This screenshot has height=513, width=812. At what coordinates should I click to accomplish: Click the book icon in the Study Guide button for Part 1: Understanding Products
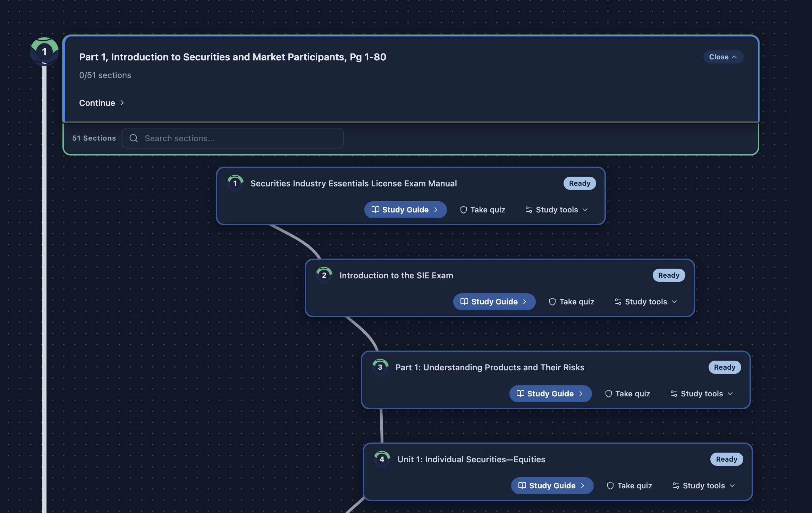(x=521, y=394)
